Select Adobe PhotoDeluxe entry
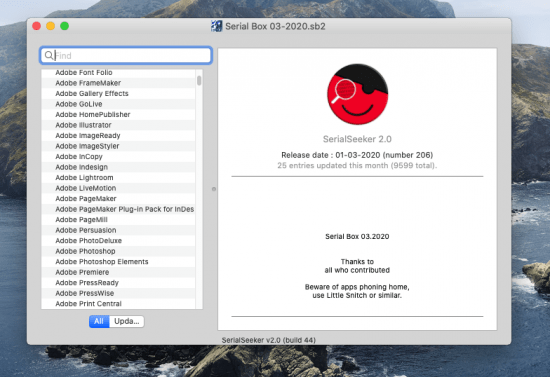 click(119, 241)
